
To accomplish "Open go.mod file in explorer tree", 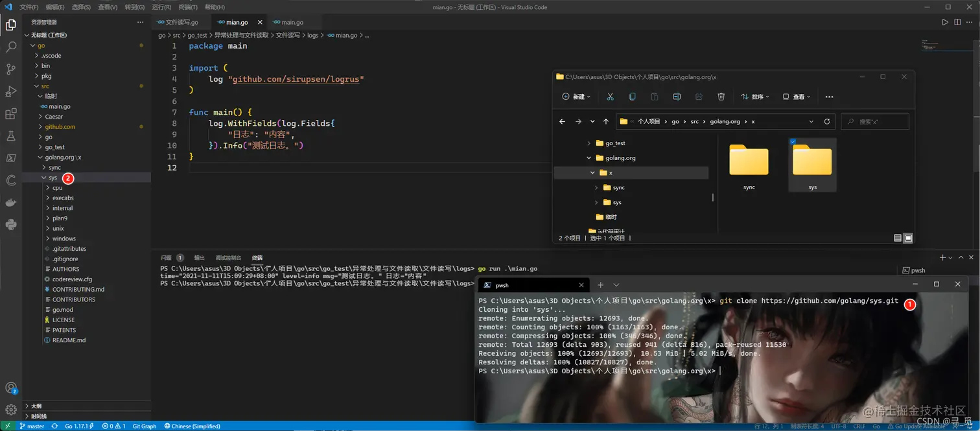I will click(63, 310).
